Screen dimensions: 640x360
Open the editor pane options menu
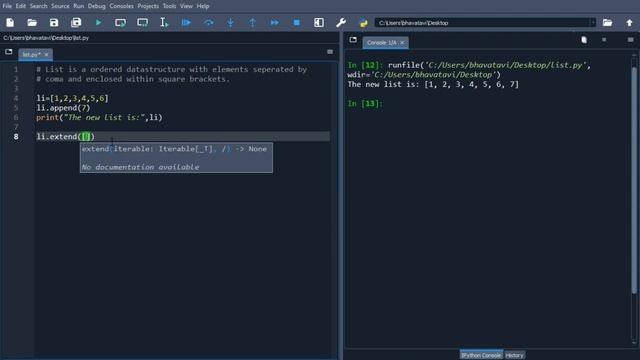point(330,52)
